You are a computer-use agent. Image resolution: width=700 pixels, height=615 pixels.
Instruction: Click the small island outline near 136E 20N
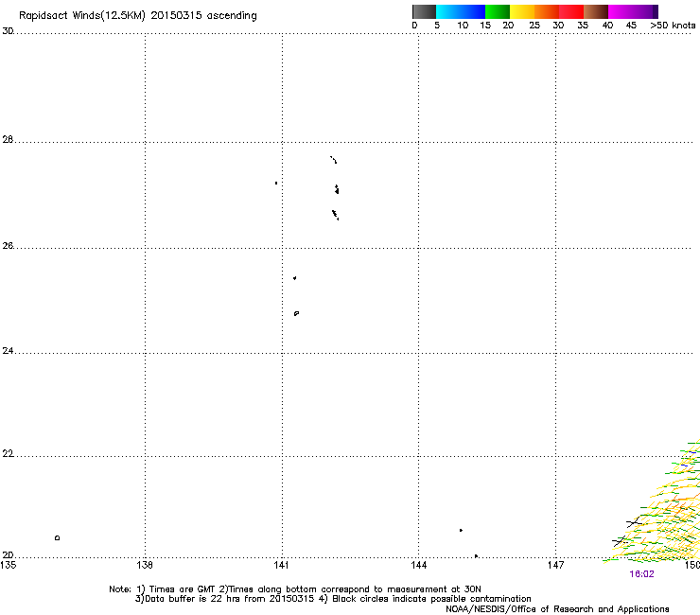pos(57,537)
